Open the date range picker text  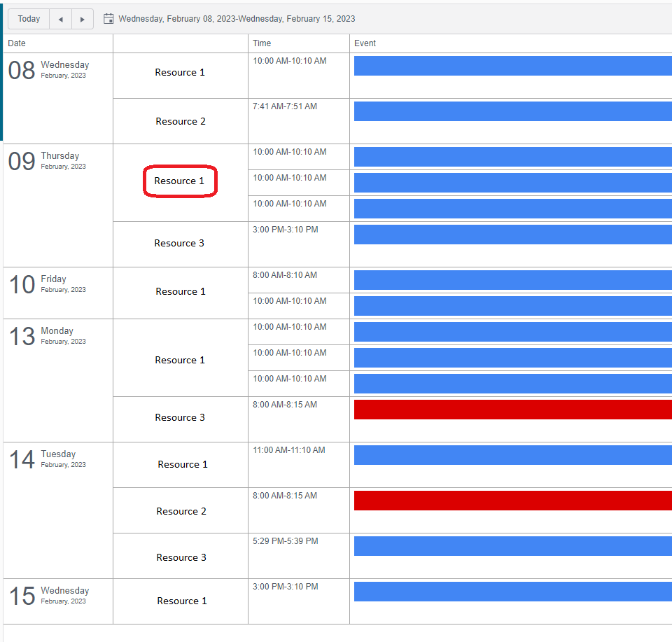(x=237, y=19)
